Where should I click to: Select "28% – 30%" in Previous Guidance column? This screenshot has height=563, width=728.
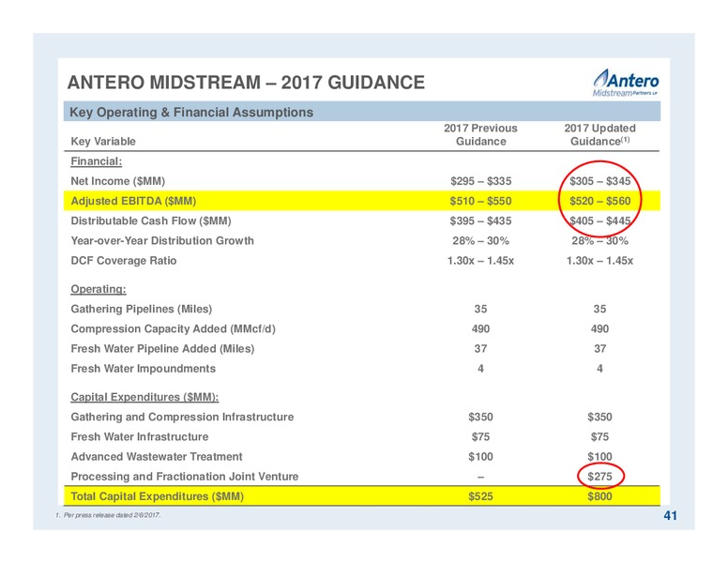pos(480,240)
